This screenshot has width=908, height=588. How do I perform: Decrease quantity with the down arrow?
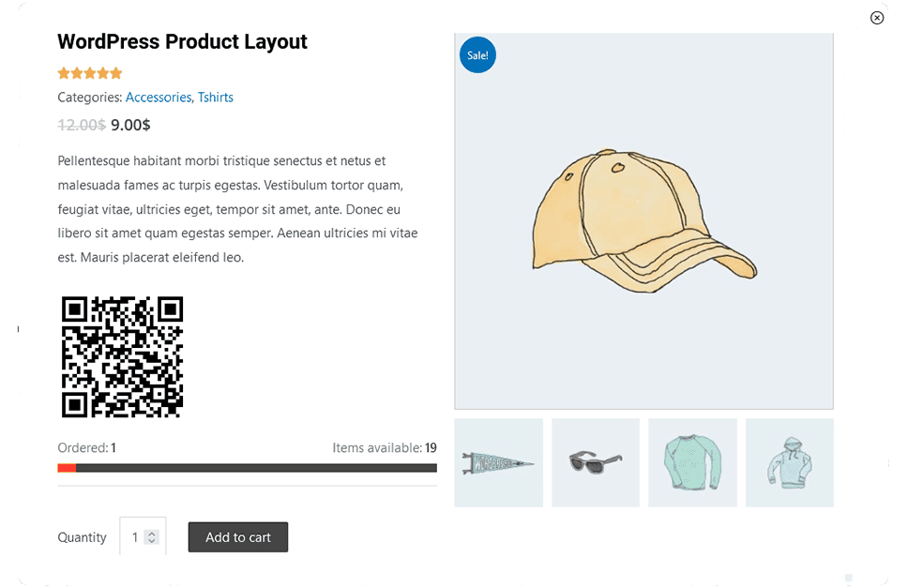(152, 541)
